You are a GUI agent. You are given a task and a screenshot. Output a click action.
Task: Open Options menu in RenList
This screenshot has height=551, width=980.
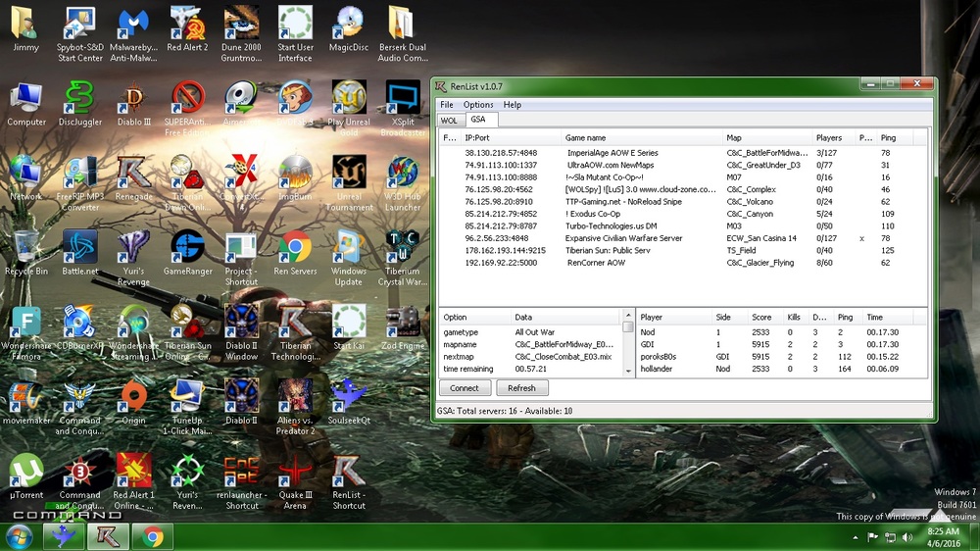478,105
